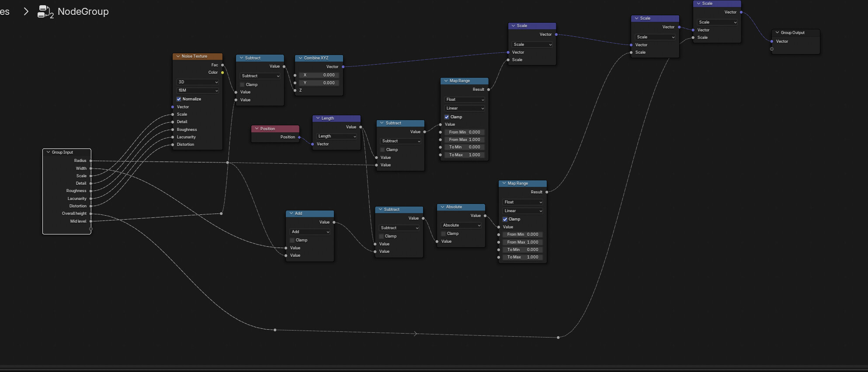The width and height of the screenshot is (868, 372).
Task: Collapse the Combine XYZ node
Action: [x=301, y=58]
